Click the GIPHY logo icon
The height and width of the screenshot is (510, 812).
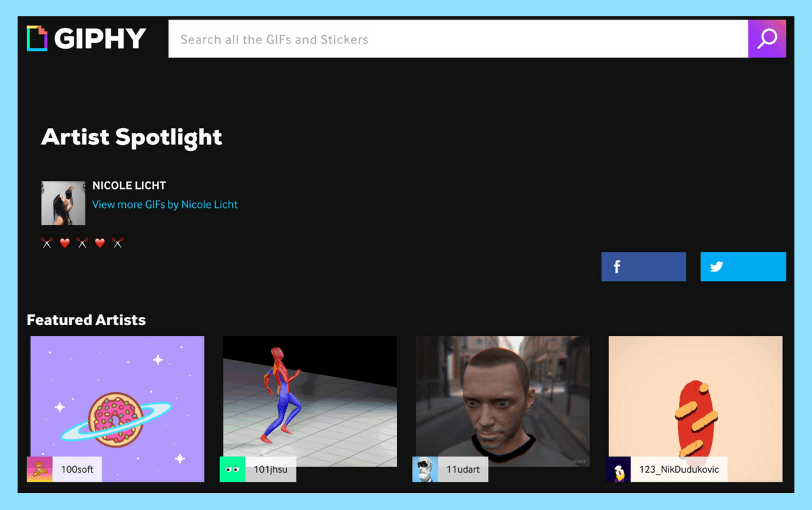pyautogui.click(x=37, y=39)
